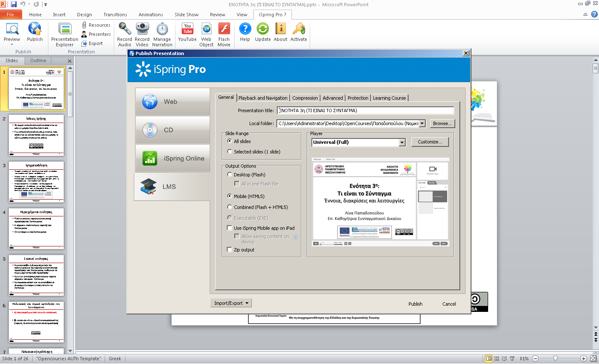Click the Customize... player button
The width and height of the screenshot is (599, 364).
click(430, 142)
